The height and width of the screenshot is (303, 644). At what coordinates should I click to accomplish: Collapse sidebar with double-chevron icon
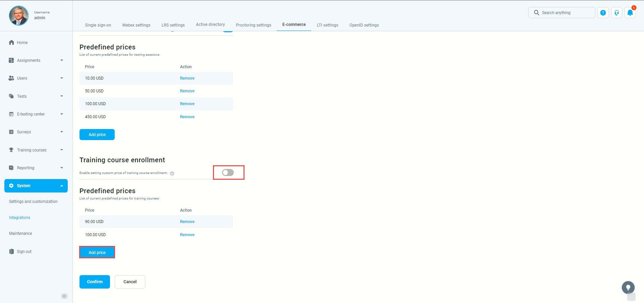pos(64,296)
